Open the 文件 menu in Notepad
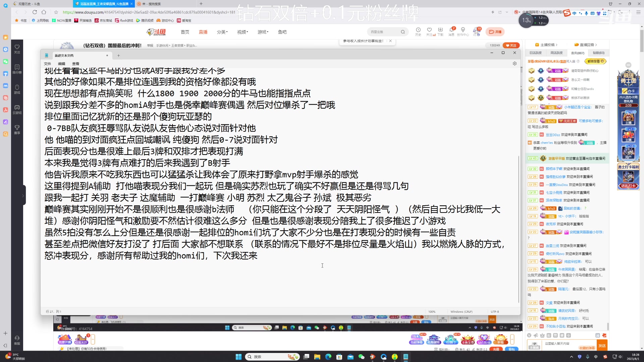644x362 pixels. pyautogui.click(x=47, y=64)
